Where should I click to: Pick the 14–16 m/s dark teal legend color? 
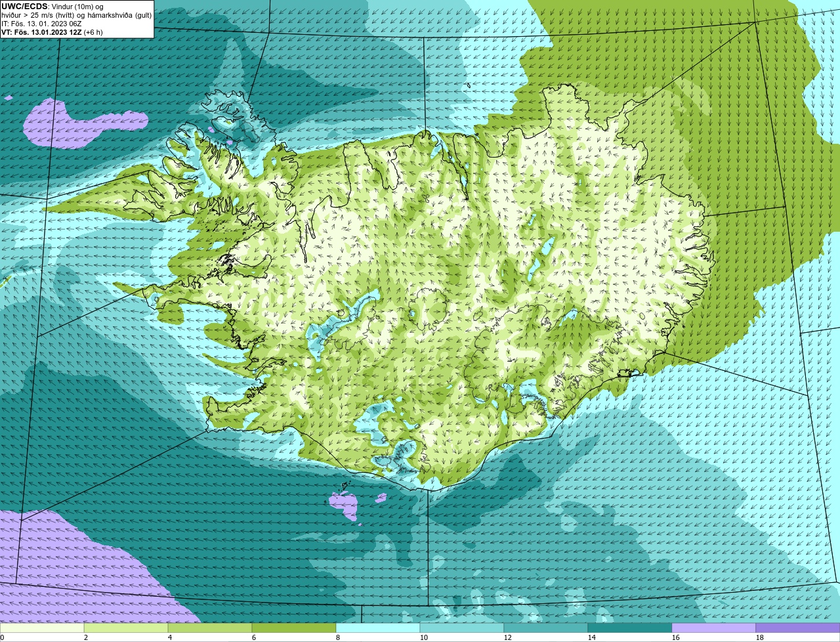pos(630,628)
